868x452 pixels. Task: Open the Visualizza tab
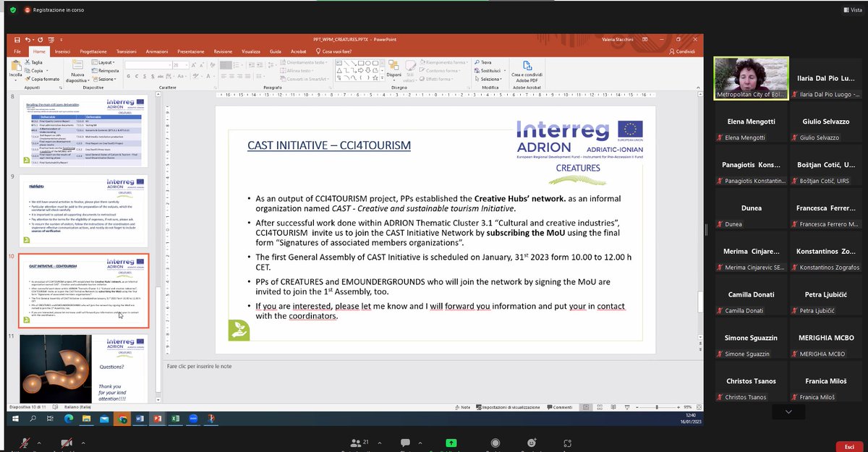pos(251,51)
